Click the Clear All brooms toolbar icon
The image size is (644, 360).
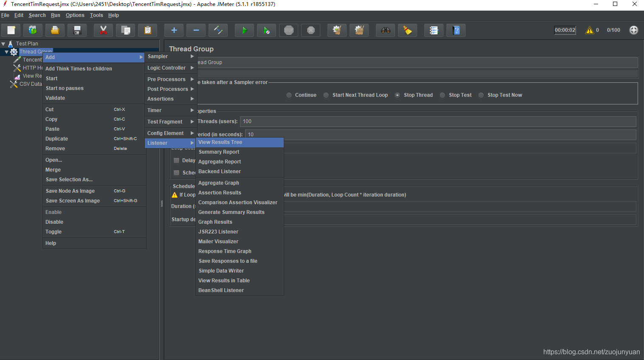click(x=359, y=30)
